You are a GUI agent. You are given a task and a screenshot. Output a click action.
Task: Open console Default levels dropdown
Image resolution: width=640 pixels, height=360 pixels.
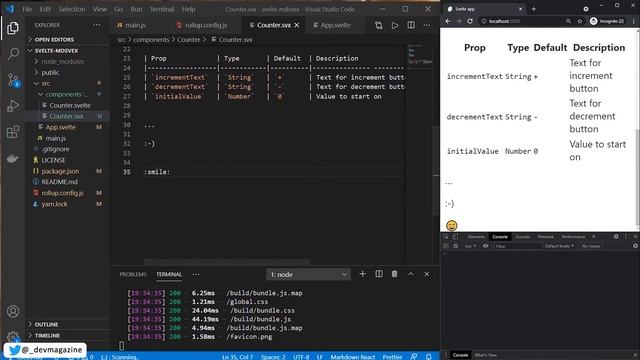[x=559, y=246]
